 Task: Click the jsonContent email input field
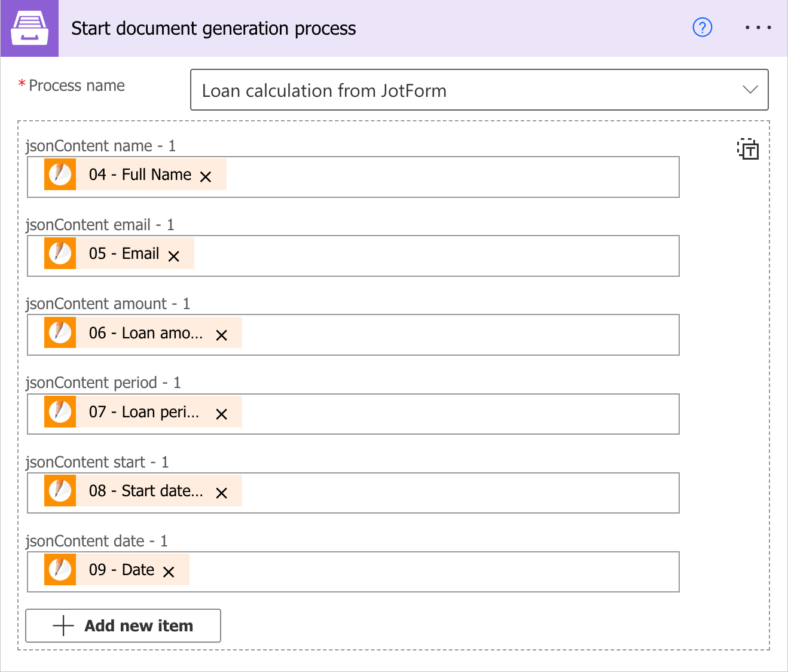click(353, 256)
